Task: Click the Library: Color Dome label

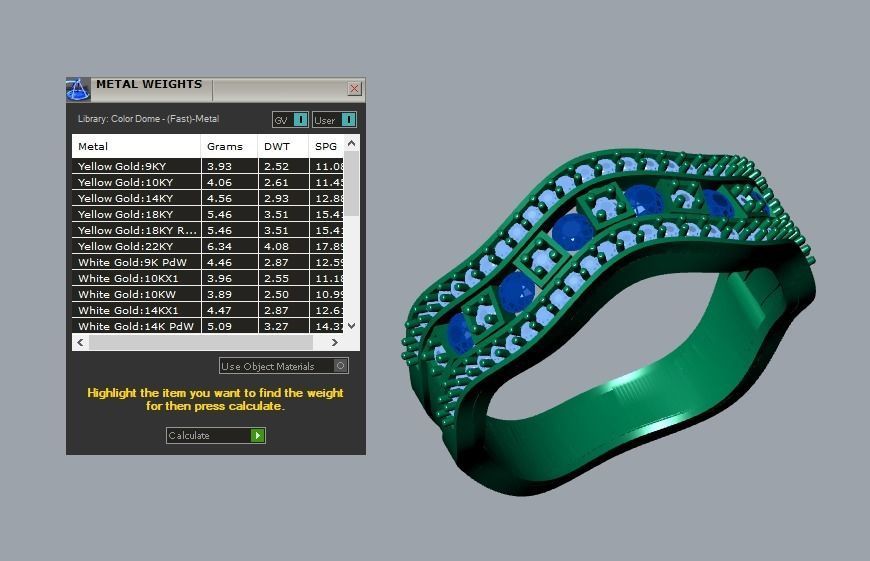Action: pos(148,119)
